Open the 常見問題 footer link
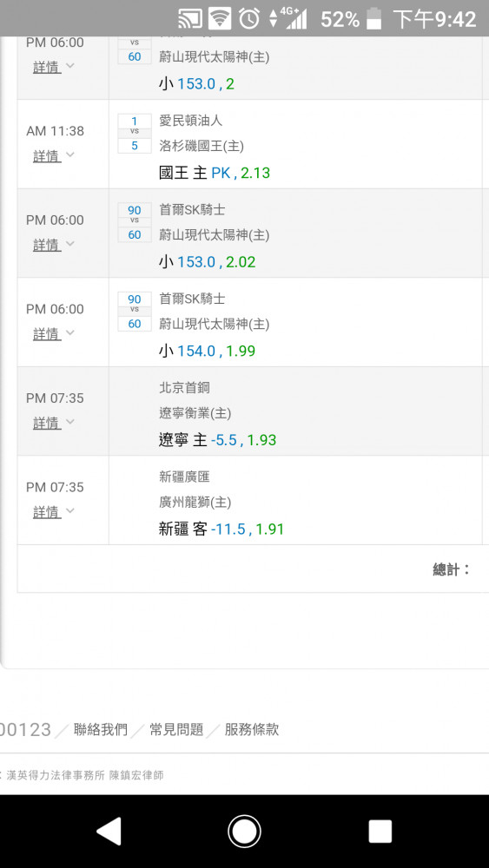Image resolution: width=489 pixels, height=868 pixels. point(176,730)
